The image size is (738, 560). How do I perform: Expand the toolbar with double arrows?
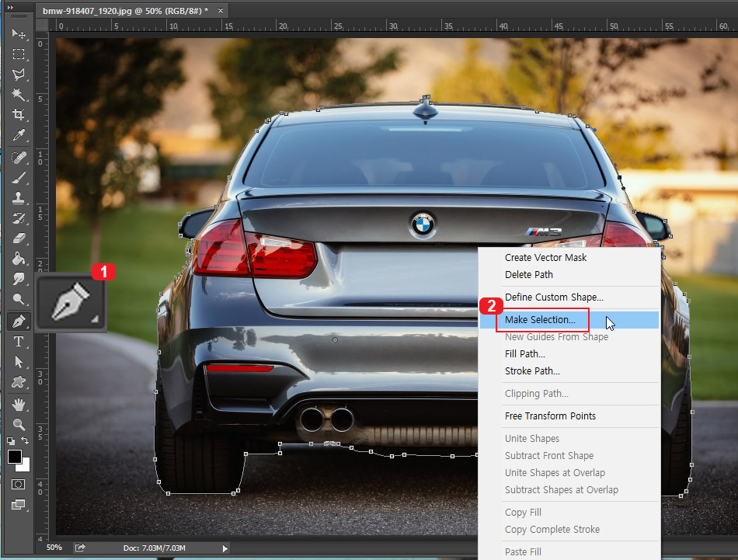10,7
